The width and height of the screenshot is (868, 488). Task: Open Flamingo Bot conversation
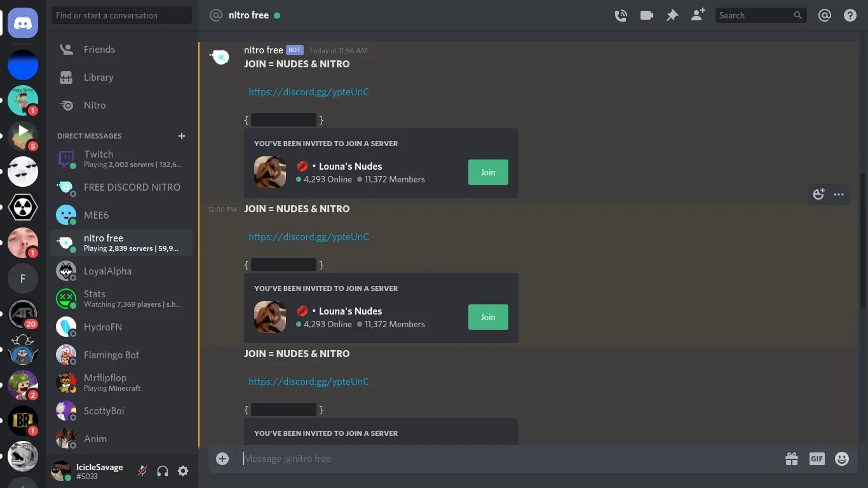click(x=122, y=355)
